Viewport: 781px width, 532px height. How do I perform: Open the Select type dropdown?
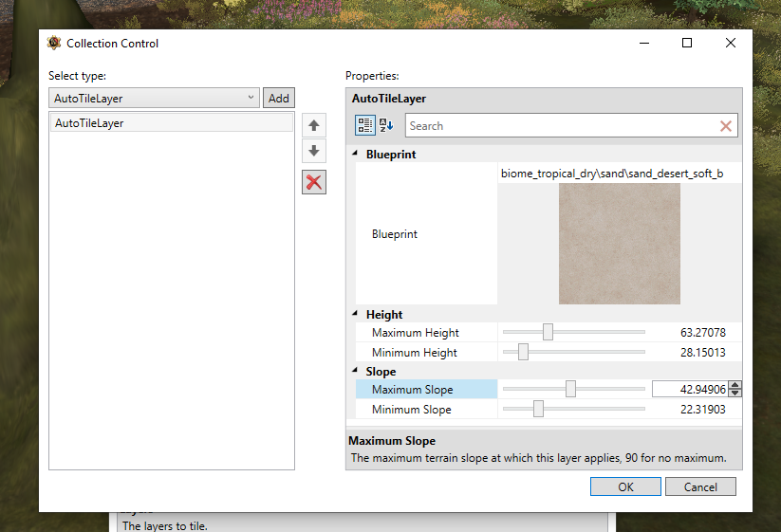[154, 98]
